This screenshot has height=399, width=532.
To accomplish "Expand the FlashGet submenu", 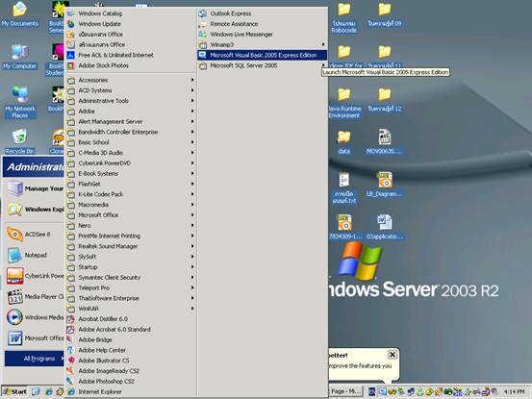I will (131, 184).
